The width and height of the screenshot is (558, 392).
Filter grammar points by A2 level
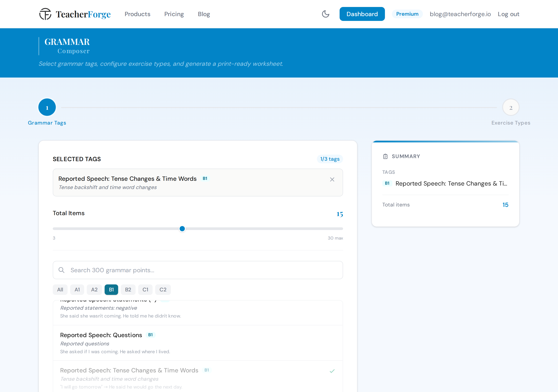coord(94,289)
